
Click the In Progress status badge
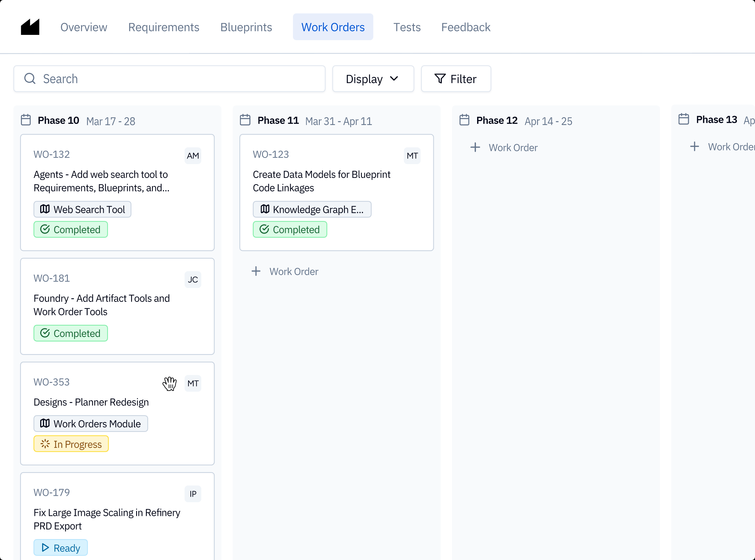click(x=71, y=444)
